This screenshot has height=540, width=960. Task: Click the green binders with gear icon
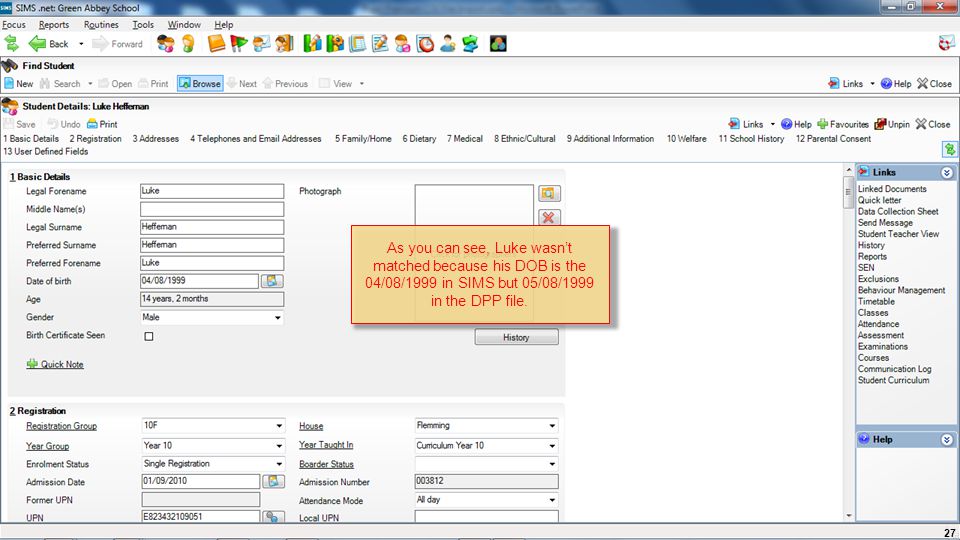coord(335,43)
